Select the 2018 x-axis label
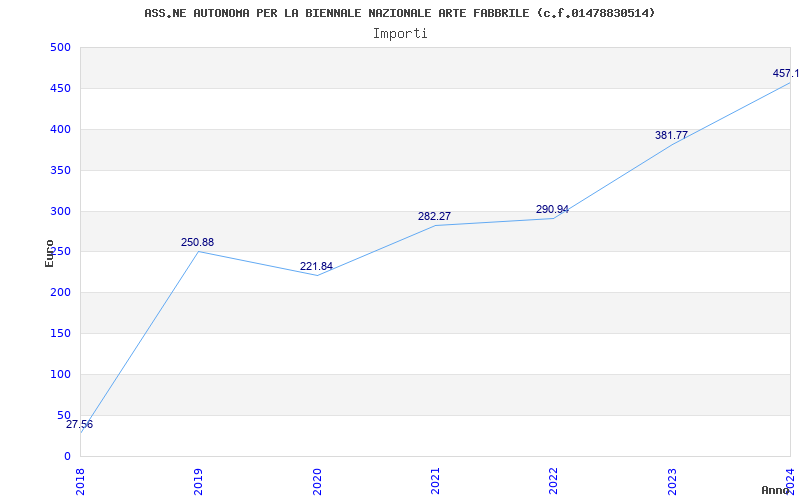 (x=80, y=482)
